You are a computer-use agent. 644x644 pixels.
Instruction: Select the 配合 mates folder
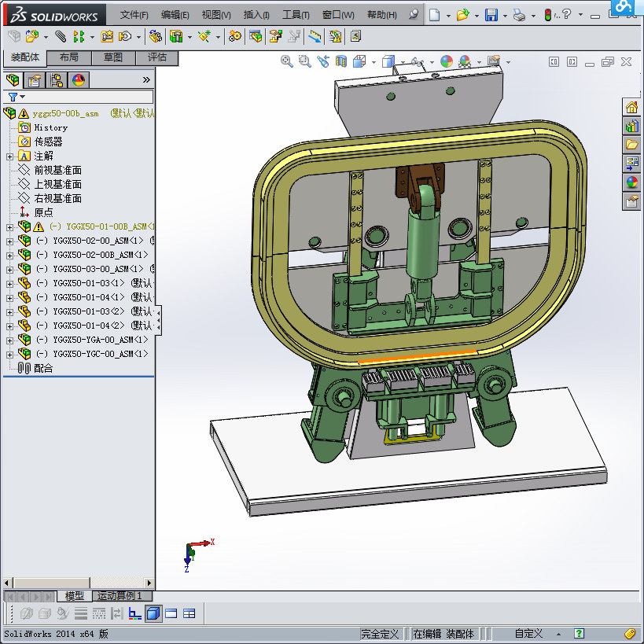click(43, 369)
